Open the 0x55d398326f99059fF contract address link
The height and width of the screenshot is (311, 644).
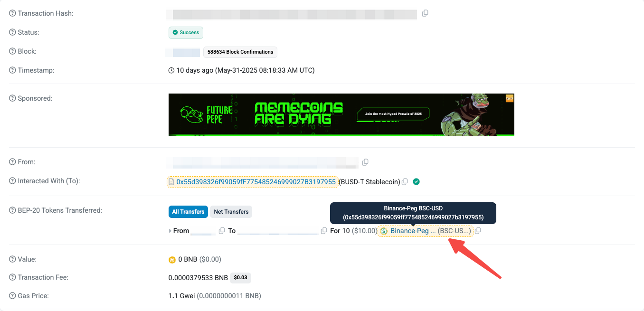click(256, 182)
